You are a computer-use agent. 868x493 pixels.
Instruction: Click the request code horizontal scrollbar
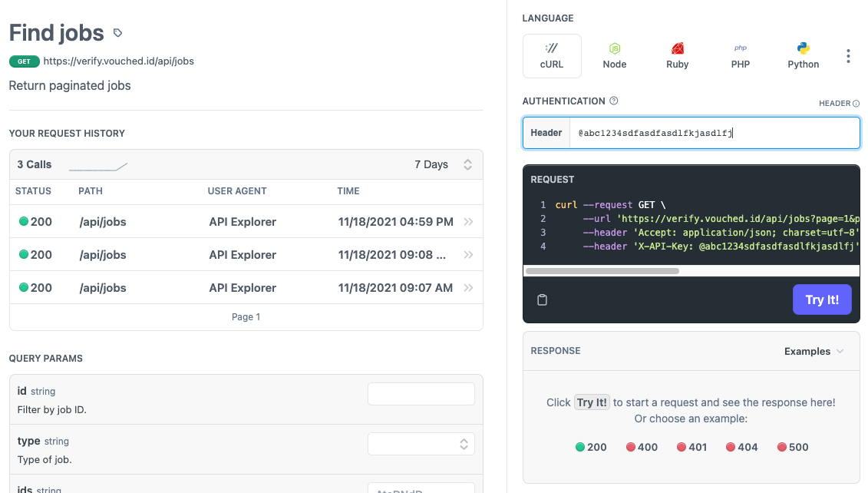click(602, 271)
